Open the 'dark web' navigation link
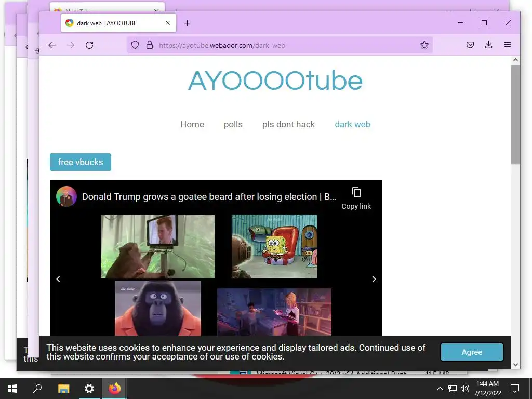 (x=353, y=124)
